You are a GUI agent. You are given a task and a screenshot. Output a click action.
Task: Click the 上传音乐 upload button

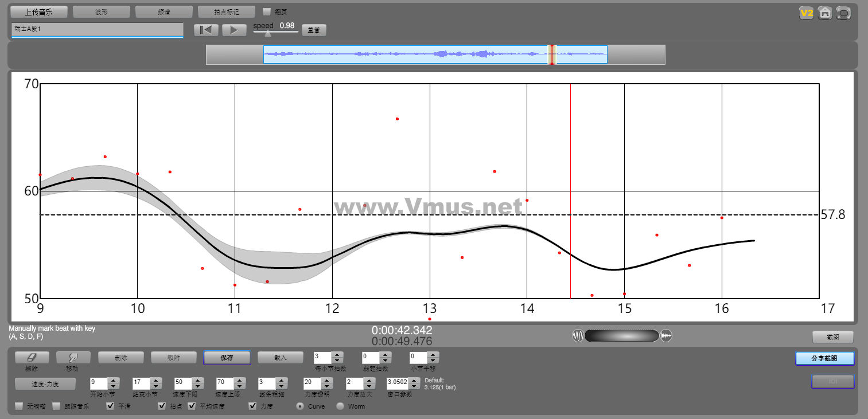(x=39, y=11)
